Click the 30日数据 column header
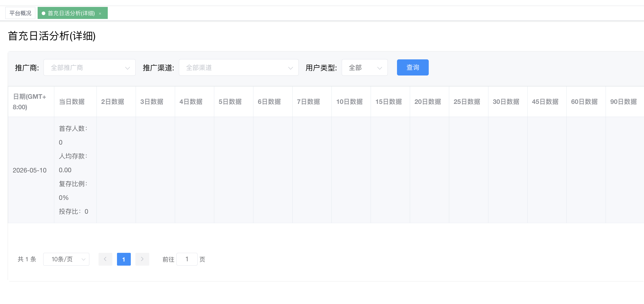Screen dimensions: 644x304 point(508,102)
